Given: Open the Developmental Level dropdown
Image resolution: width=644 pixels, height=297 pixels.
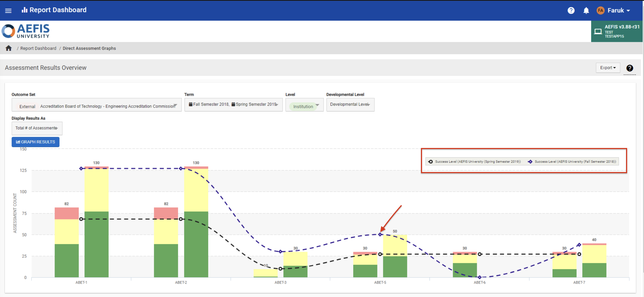Looking at the screenshot, I should pos(350,104).
